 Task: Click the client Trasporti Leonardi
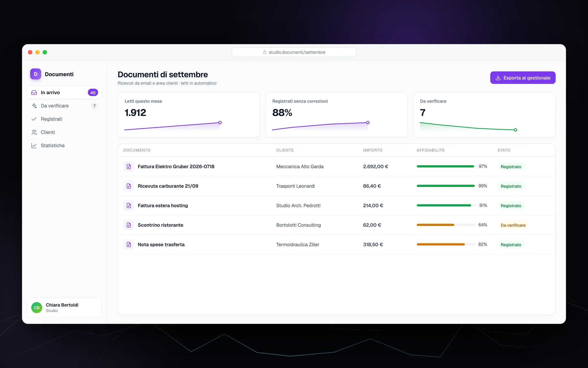pos(295,186)
